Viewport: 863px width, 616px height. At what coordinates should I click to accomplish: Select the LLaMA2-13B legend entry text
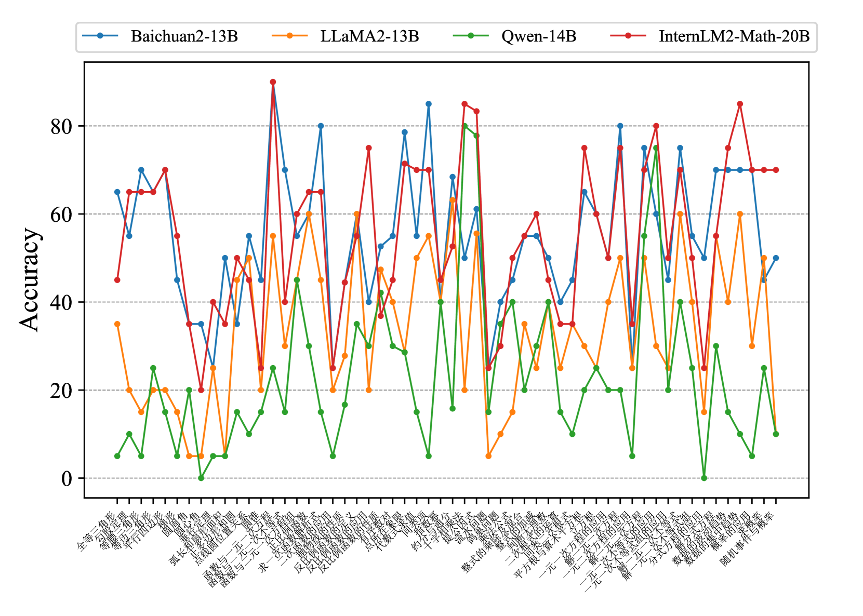(369, 36)
